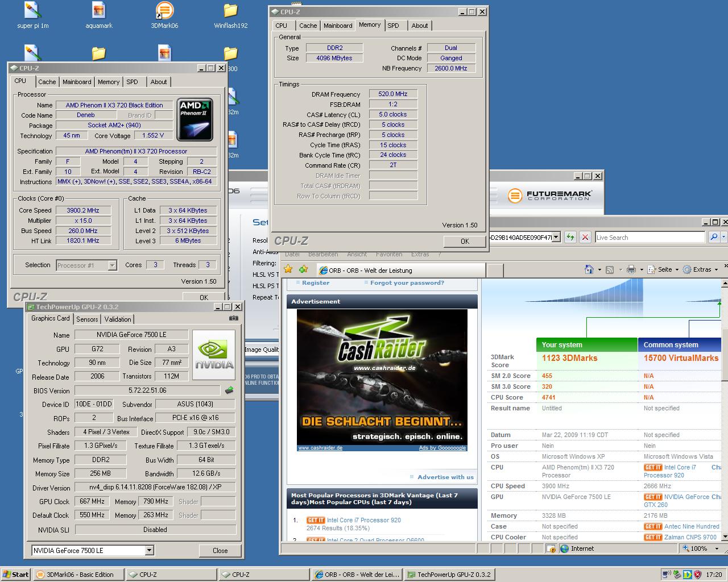Expand the zoom level 100% dropdown arrow
The image size is (728, 582).
(x=717, y=549)
